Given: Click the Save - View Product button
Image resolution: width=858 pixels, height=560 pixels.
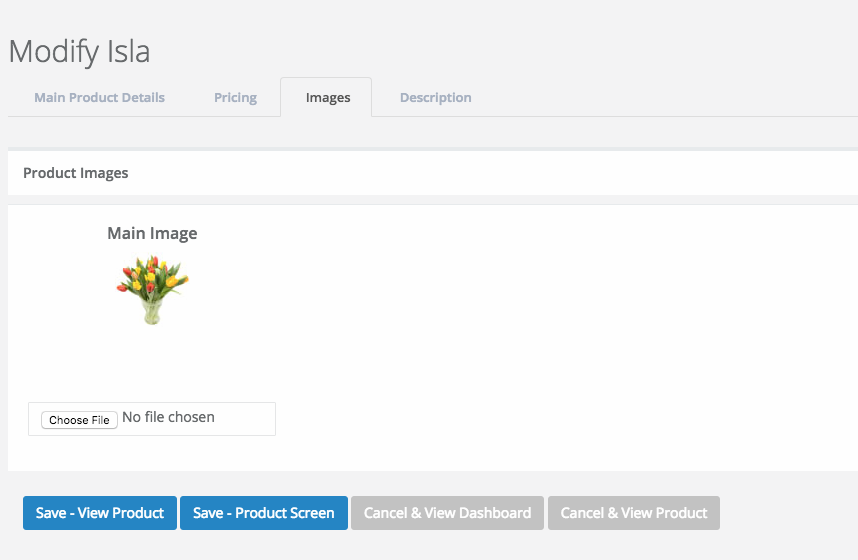Looking at the screenshot, I should [100, 513].
